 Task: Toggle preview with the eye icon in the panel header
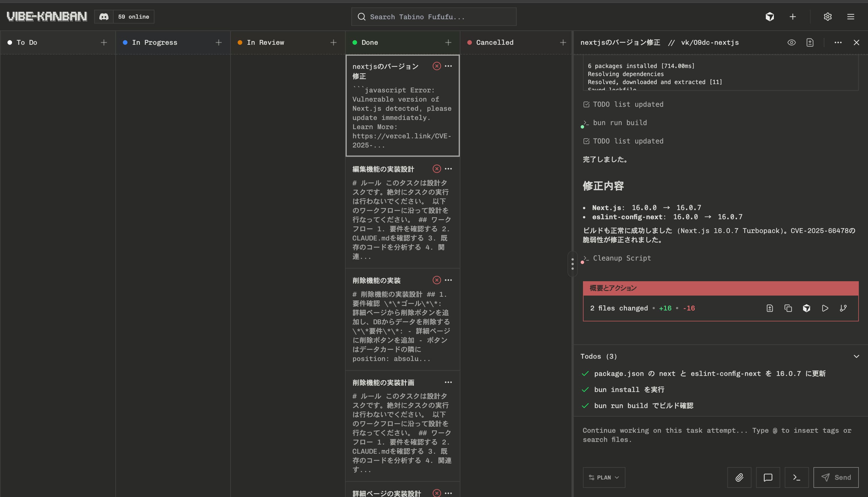tap(792, 42)
